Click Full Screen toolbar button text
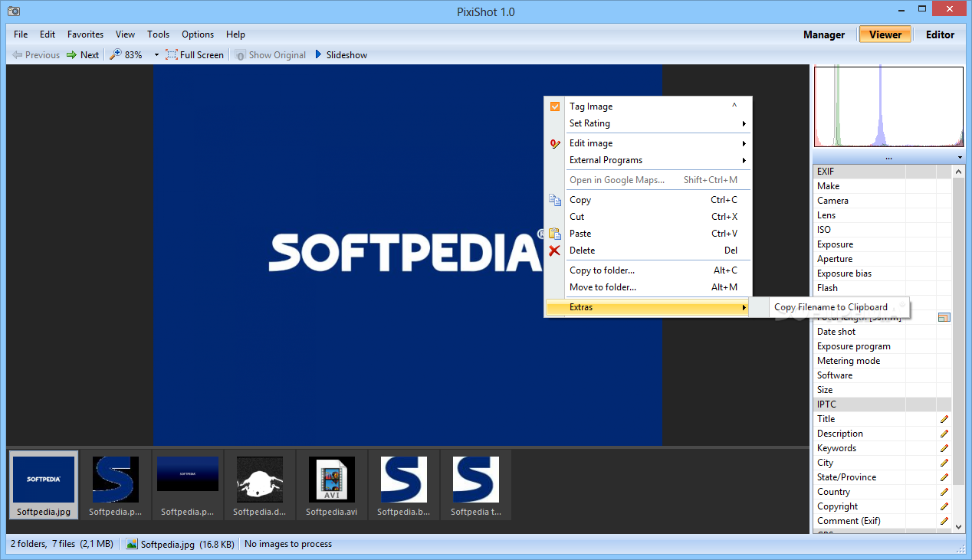 202,54
